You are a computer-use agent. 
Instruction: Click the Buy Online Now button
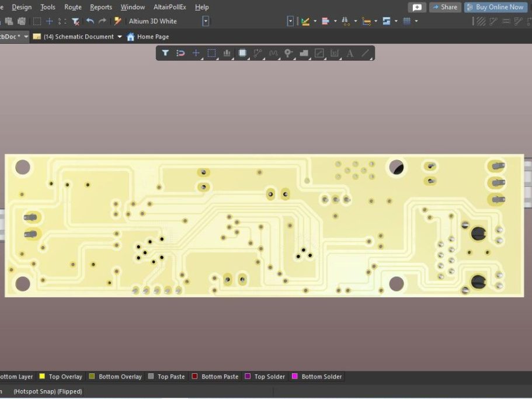(x=495, y=7)
